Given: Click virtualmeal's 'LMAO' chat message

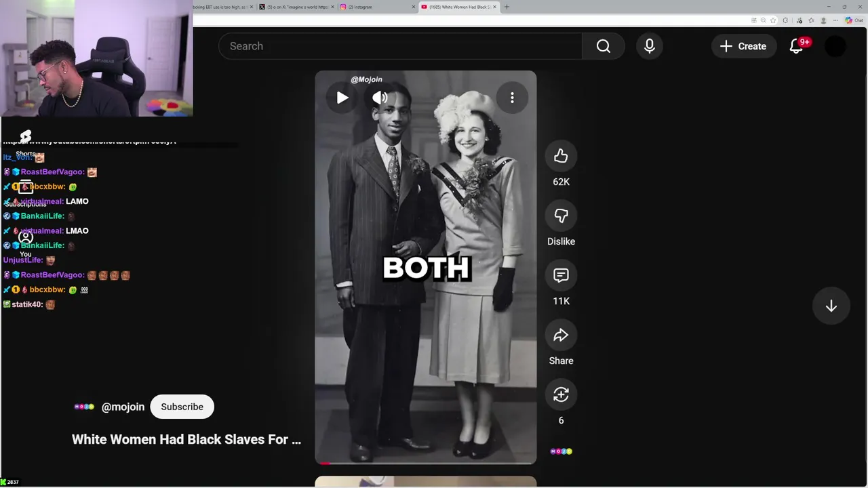Looking at the screenshot, I should 77,230.
